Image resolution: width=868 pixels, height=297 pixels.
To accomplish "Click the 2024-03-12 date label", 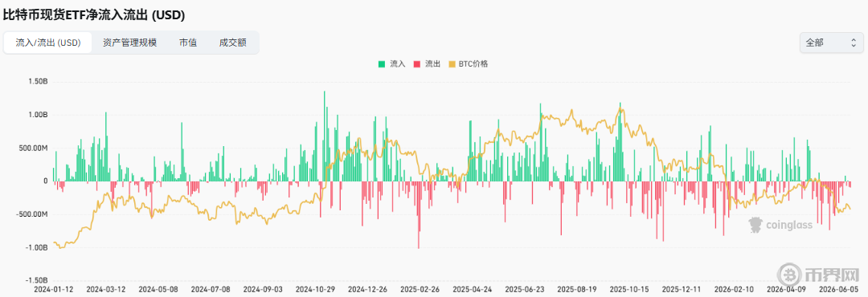I will [106, 289].
